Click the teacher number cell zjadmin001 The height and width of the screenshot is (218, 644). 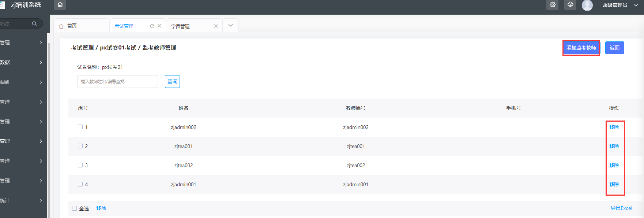[x=356, y=184]
